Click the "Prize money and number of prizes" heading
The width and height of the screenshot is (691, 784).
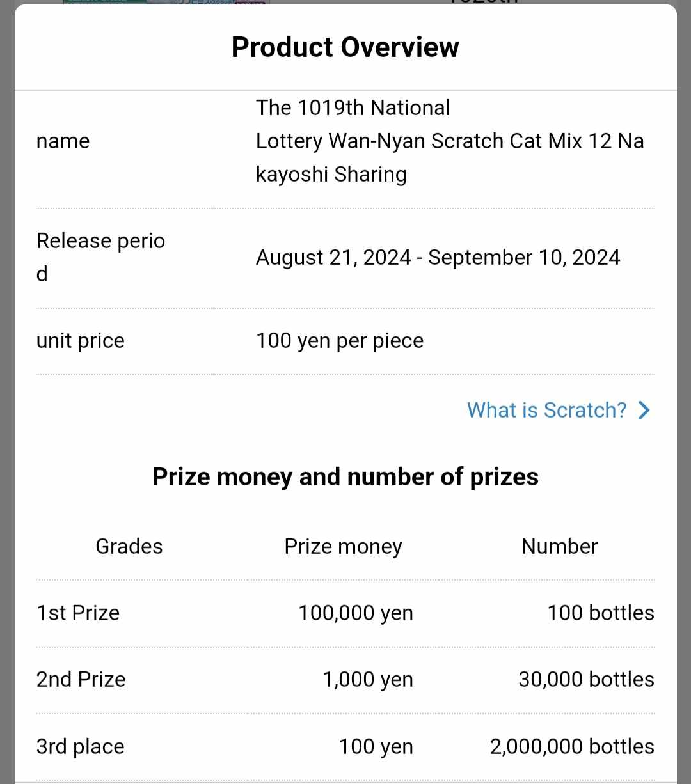click(345, 477)
